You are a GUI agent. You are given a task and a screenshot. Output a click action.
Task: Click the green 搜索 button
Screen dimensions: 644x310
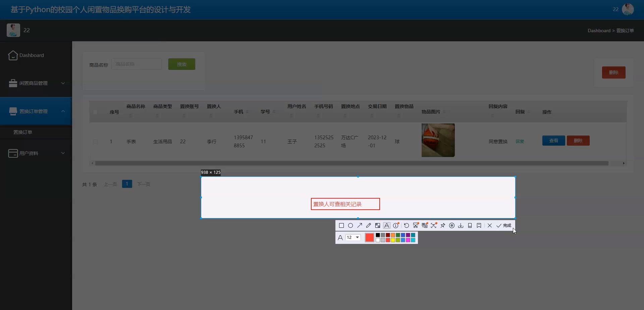(x=182, y=64)
